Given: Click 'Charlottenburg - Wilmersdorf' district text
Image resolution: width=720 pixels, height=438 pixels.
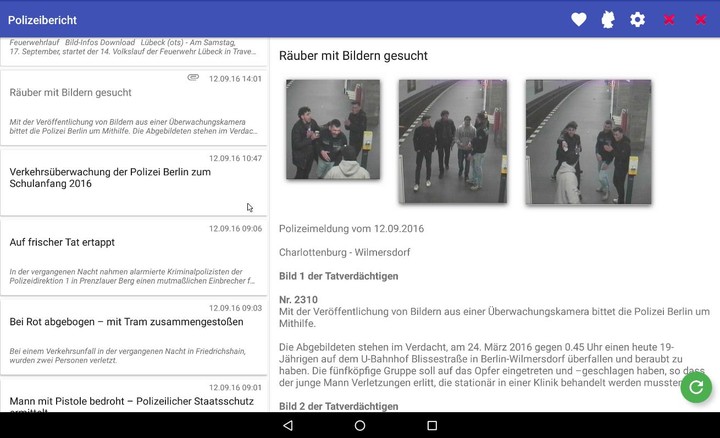Looking at the screenshot, I should [344, 252].
